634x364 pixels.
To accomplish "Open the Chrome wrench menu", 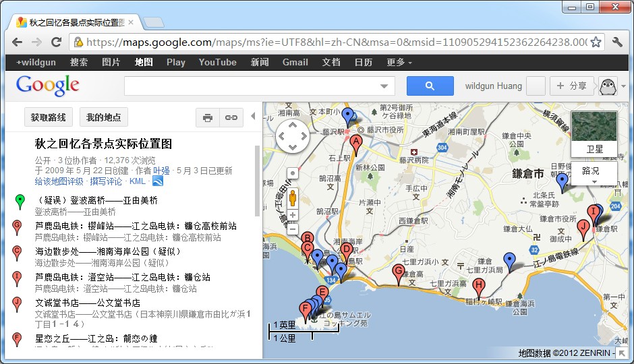I will (617, 42).
